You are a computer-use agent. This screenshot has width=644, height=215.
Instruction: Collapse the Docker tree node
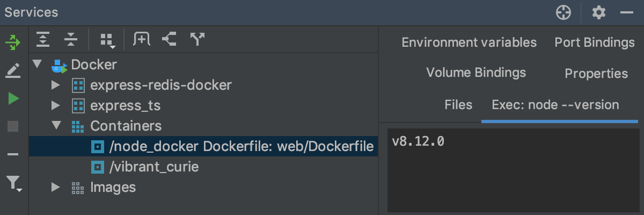click(37, 65)
